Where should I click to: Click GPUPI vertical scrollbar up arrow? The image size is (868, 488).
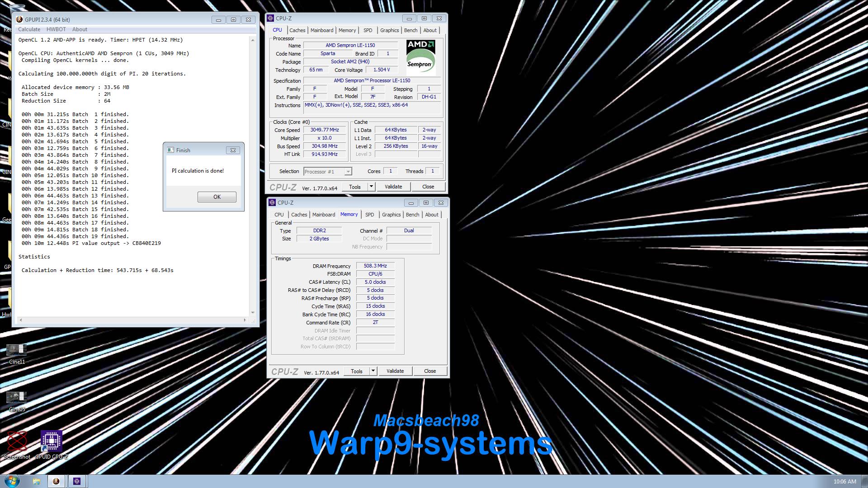pos(253,40)
